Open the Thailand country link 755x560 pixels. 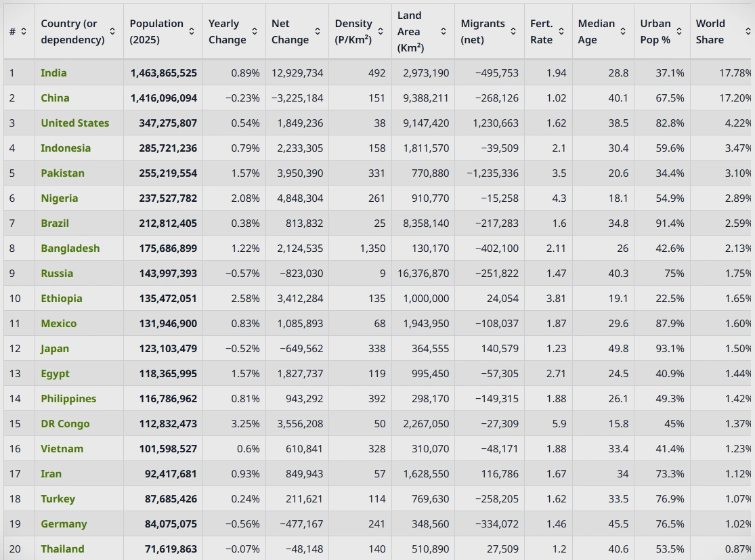62,548
